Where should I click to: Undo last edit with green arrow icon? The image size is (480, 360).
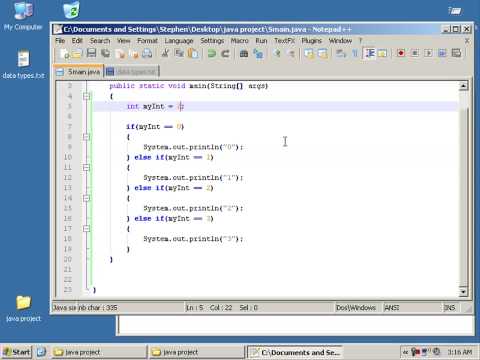[x=211, y=53]
